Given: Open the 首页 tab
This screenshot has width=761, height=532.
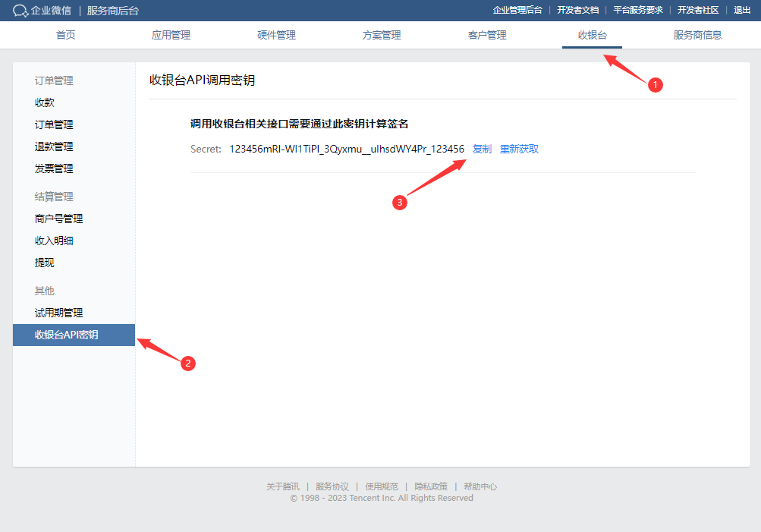Looking at the screenshot, I should [66, 35].
